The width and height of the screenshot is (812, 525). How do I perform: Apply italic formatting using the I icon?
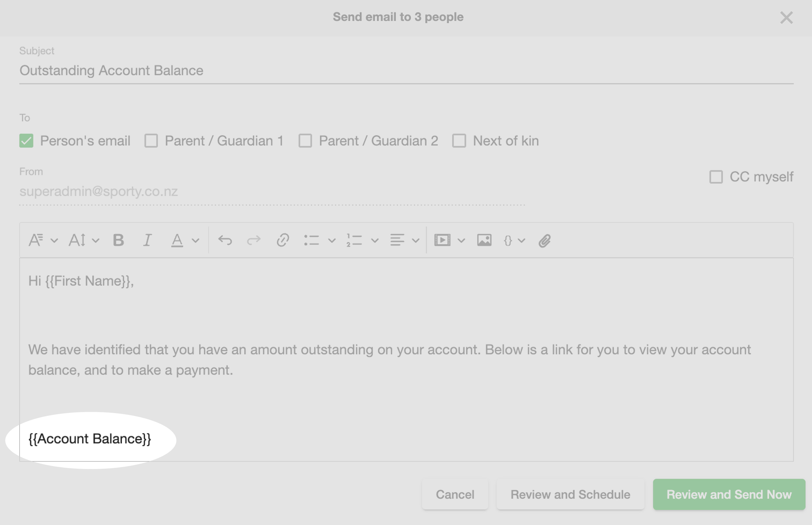click(147, 240)
